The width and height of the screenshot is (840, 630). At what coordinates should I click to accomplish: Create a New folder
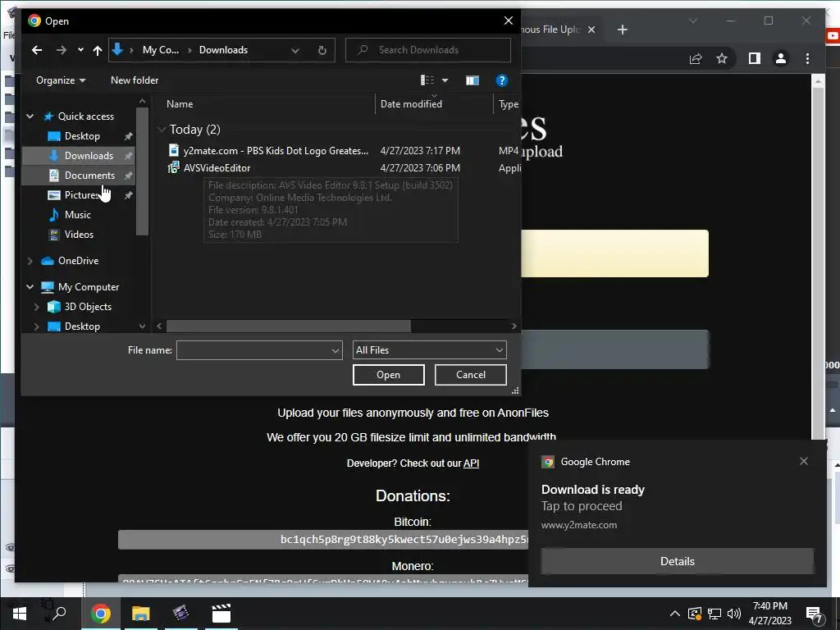135,80
